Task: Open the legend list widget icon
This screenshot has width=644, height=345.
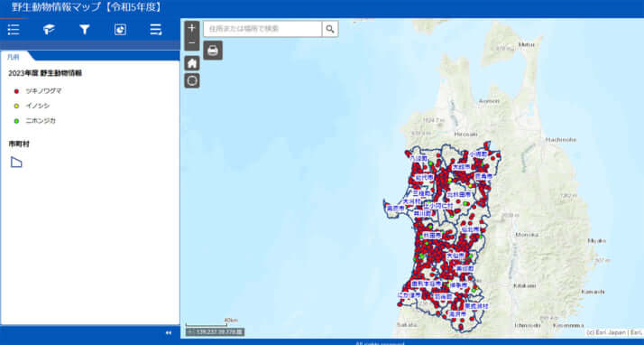Action: pyautogui.click(x=14, y=30)
